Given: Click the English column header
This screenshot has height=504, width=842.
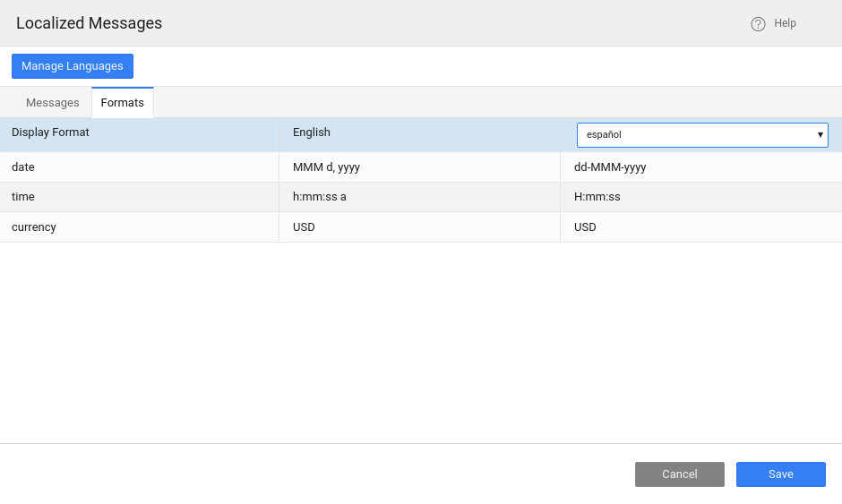Looking at the screenshot, I should point(312,132).
